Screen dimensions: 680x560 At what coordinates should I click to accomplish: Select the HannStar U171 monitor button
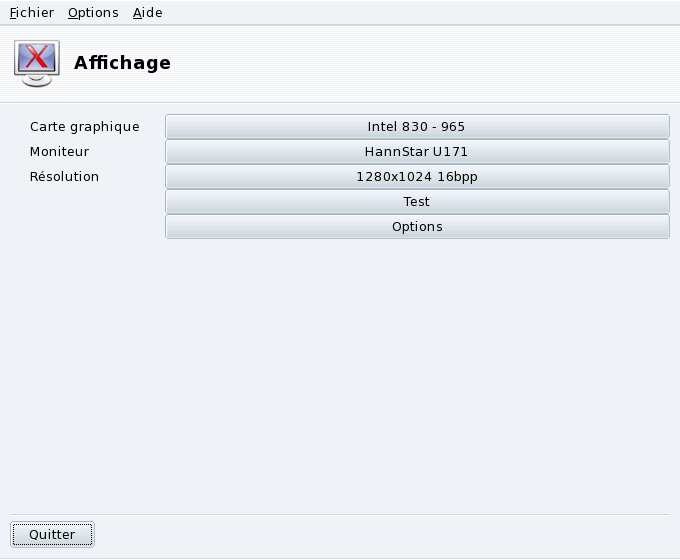coord(416,152)
